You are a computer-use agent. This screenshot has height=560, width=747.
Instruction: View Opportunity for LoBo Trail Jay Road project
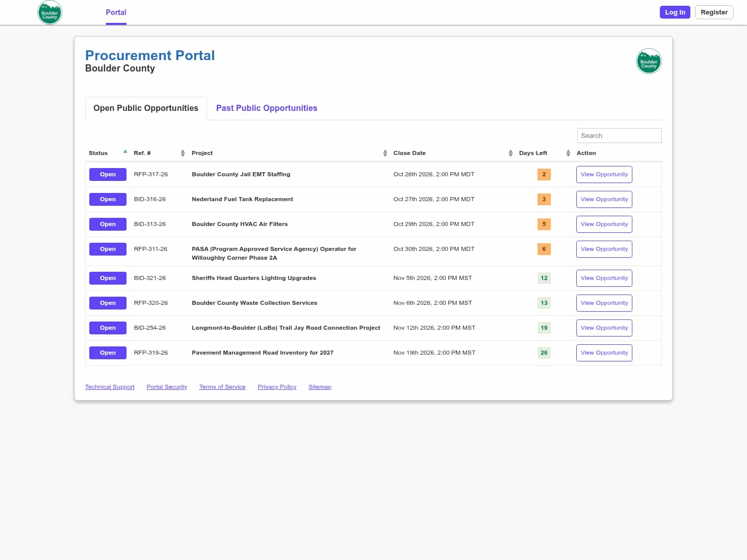[604, 328]
